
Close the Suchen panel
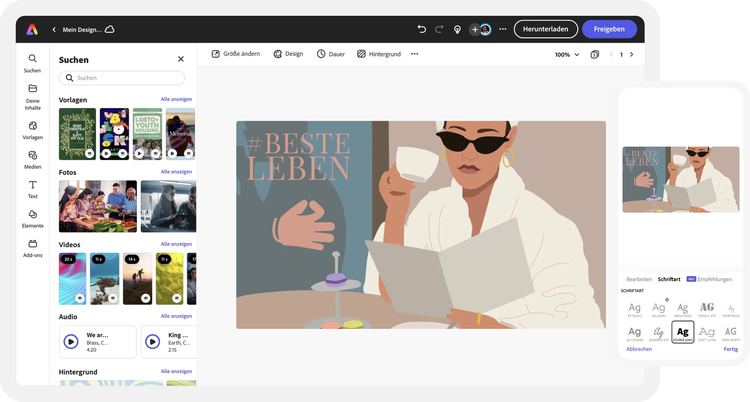tap(181, 60)
